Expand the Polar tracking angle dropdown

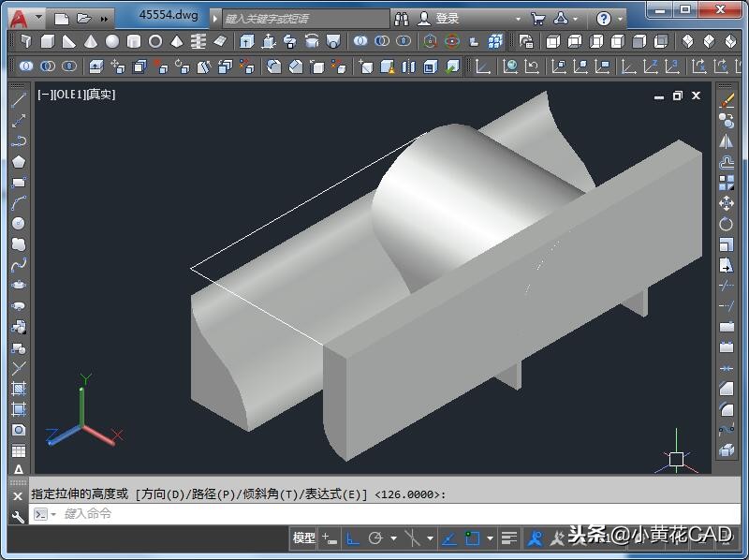click(393, 538)
